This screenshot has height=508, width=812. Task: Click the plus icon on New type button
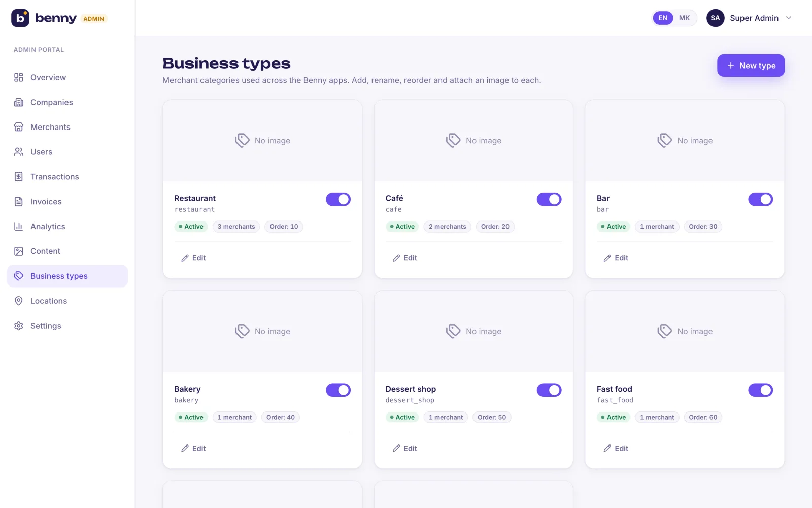[731, 66]
